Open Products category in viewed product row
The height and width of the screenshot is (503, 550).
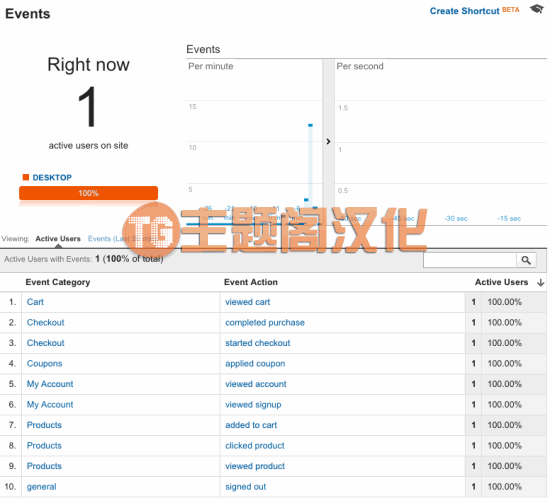tap(44, 466)
